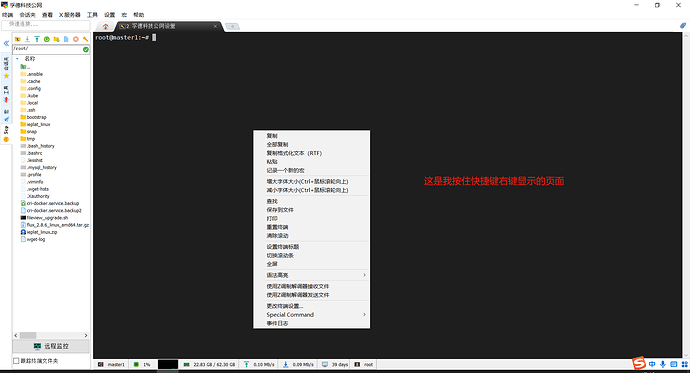Open the 设置 menu
The image size is (690, 373).
coord(110,15)
